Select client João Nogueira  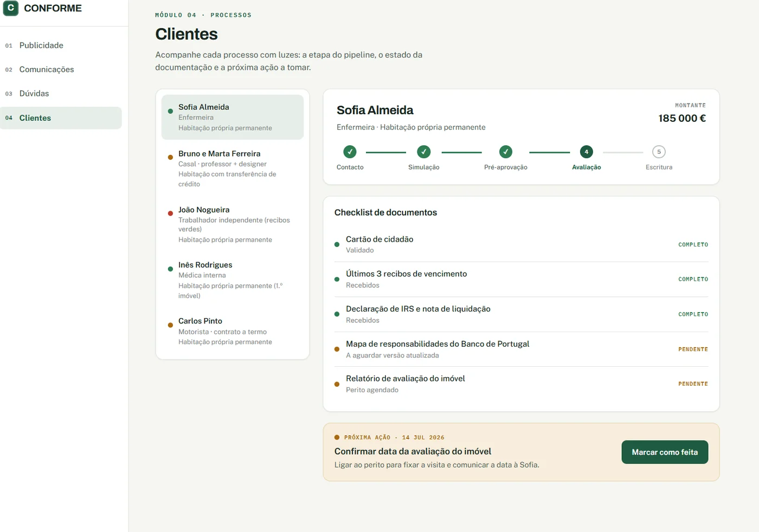(233, 224)
